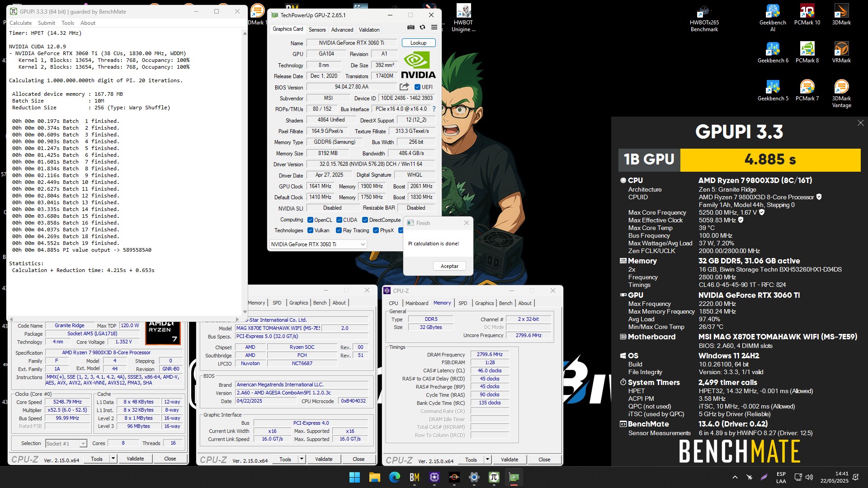Open Geekbench 5 desktop shortcut

click(773, 90)
